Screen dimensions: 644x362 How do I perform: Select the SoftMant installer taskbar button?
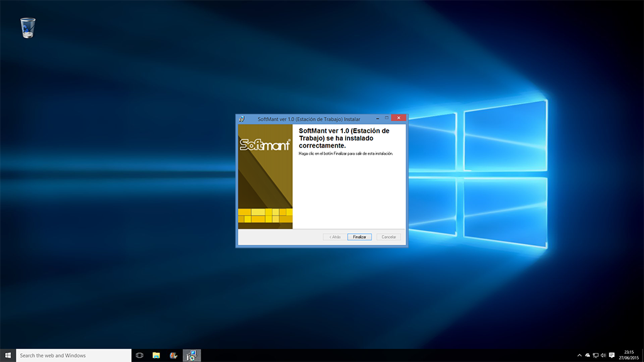point(191,355)
